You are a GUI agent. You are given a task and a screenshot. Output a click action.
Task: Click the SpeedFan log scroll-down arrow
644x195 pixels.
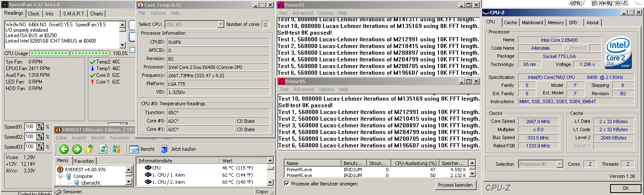pyautogui.click(x=122, y=45)
